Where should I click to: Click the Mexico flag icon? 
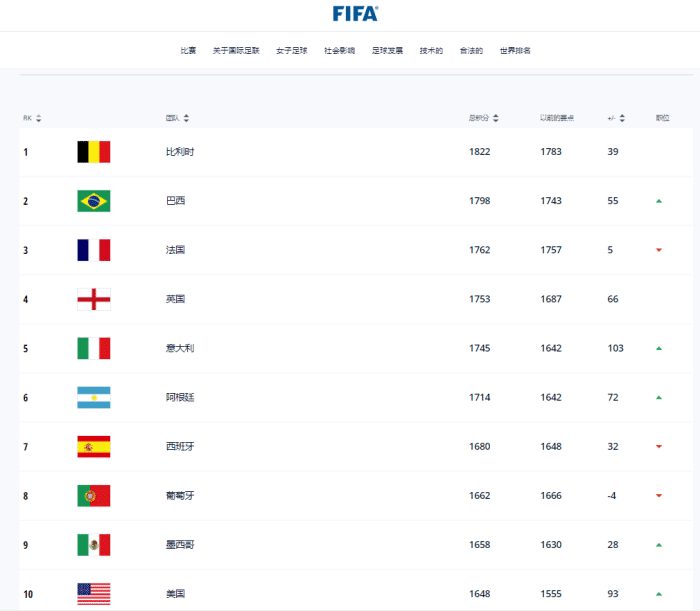94,545
